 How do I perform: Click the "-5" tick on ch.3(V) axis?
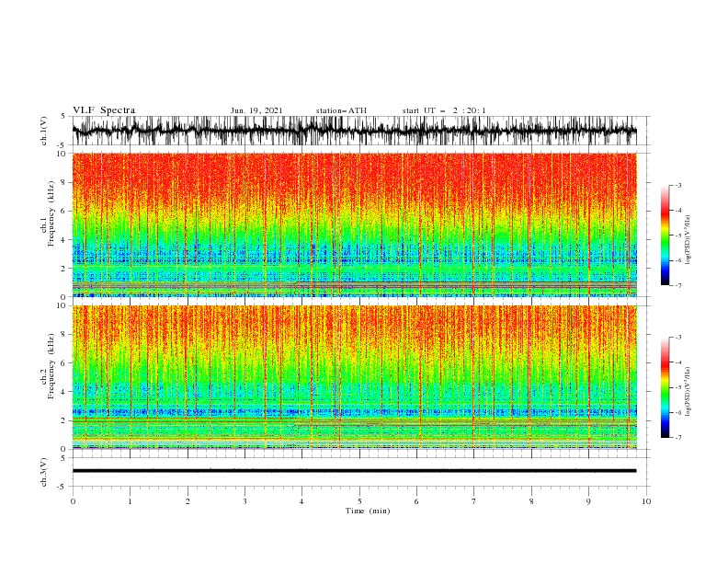click(x=62, y=487)
